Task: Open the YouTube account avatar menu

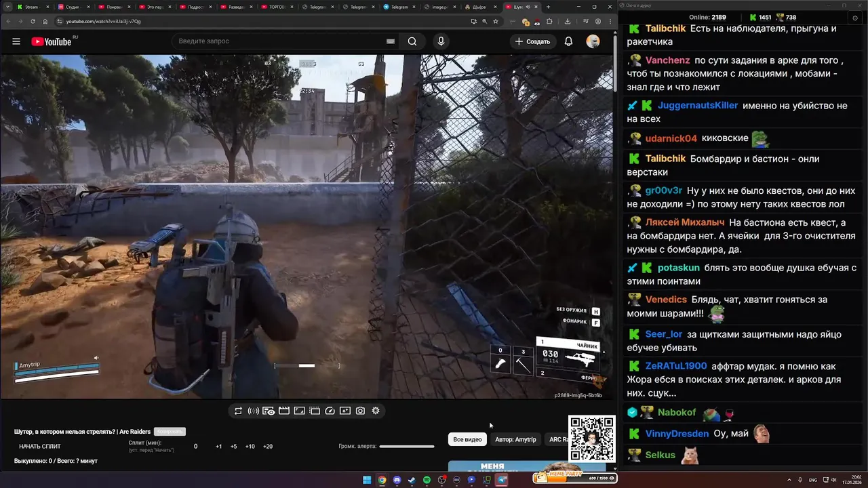Action: click(593, 41)
